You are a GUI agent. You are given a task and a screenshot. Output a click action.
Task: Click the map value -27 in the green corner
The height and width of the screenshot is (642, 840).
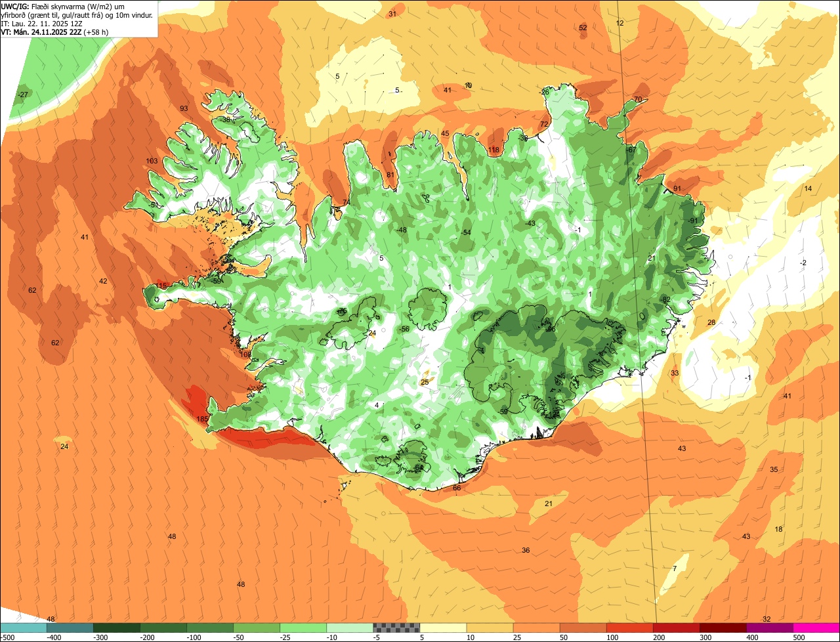point(23,95)
